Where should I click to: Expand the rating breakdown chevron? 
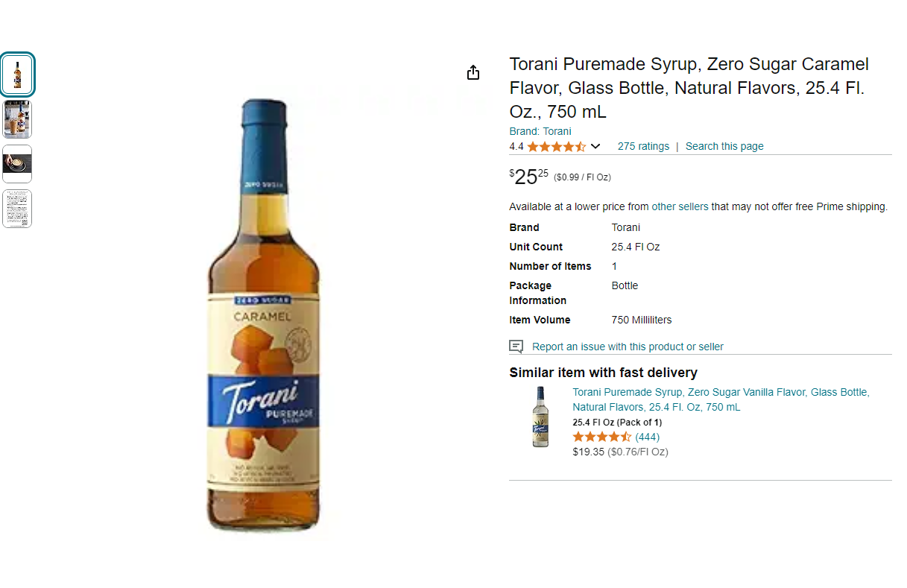click(595, 146)
